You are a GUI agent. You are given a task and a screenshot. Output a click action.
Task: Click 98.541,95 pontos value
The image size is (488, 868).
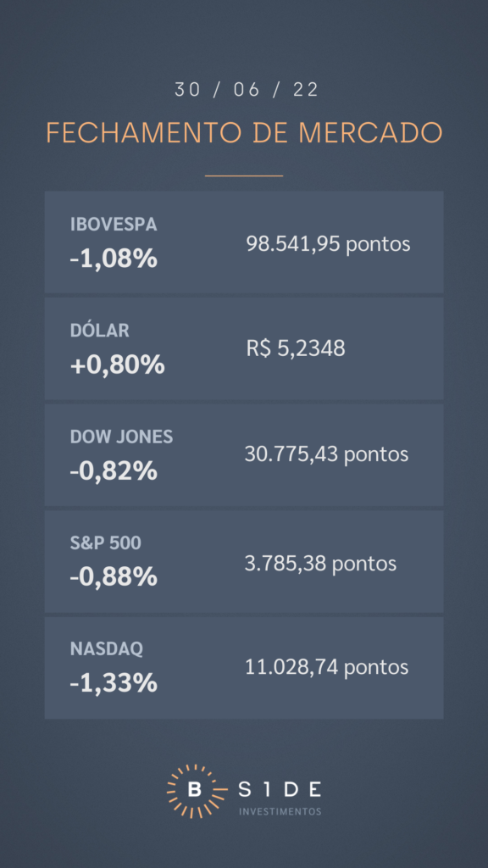click(x=328, y=243)
